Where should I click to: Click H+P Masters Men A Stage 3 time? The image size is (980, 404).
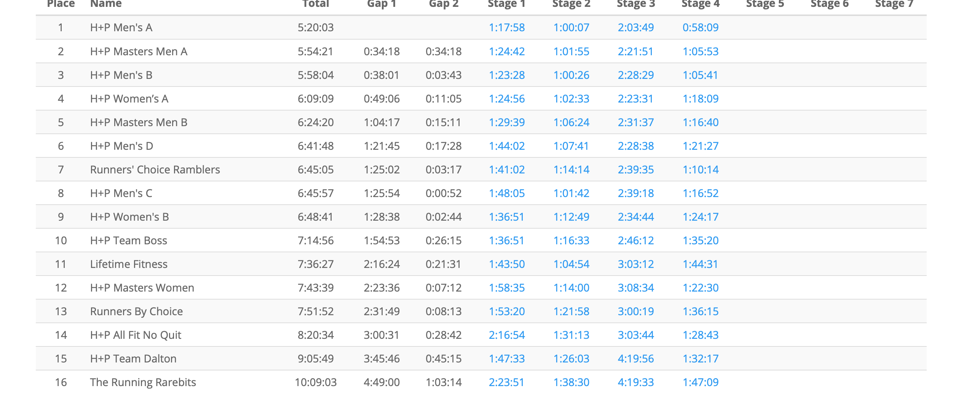coord(635,51)
